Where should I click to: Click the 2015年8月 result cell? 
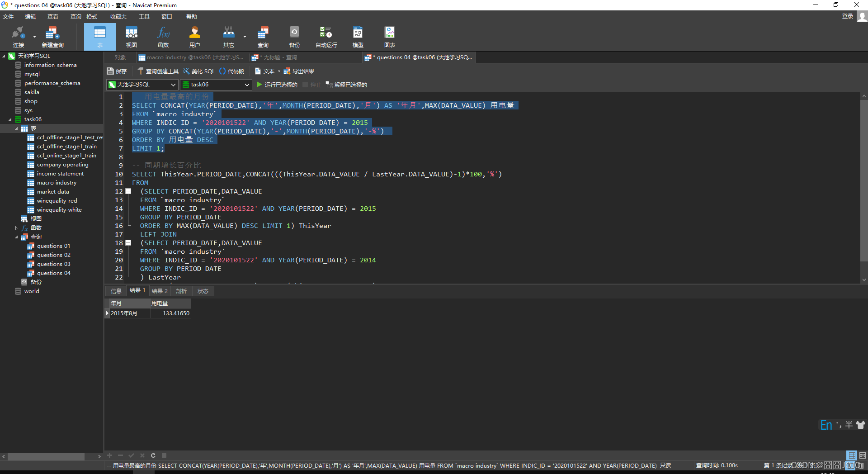tap(129, 313)
